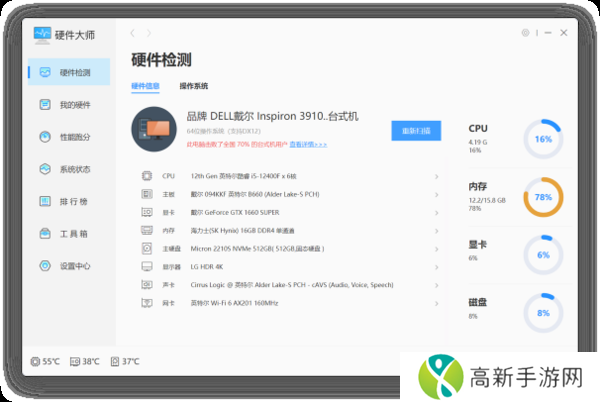
Task: Click the 磁盘 8% usage ring
Action: click(543, 313)
